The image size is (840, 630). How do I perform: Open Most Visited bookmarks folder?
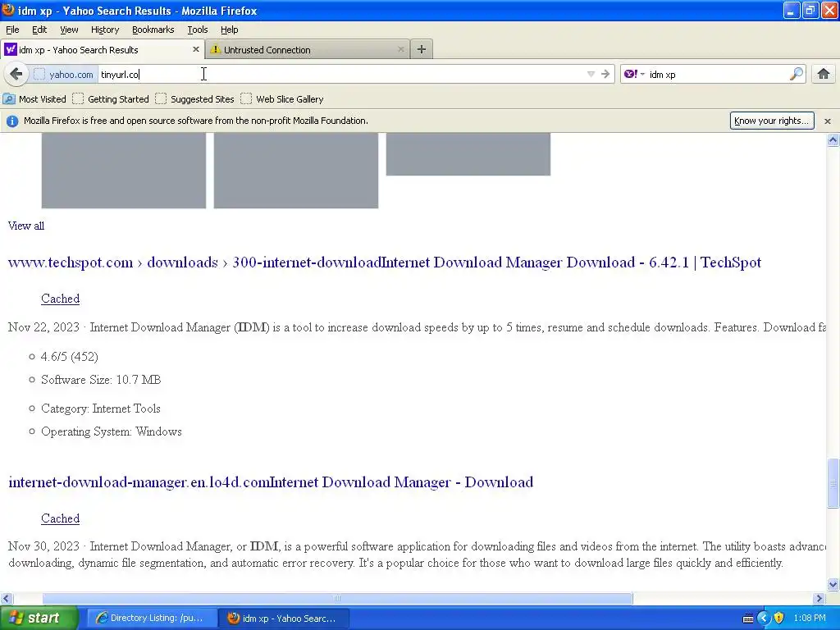[x=34, y=99]
